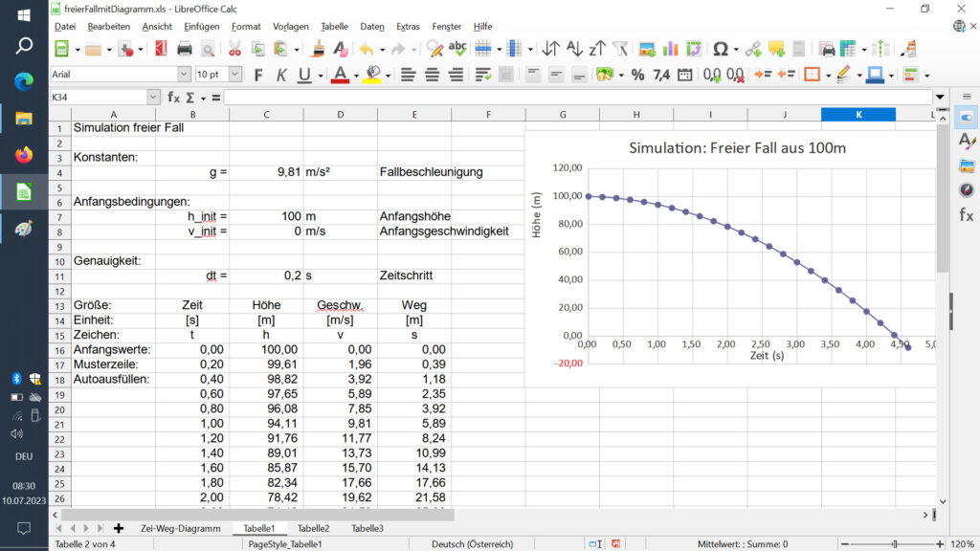Open the Format menu
980x551 pixels.
pos(246,26)
